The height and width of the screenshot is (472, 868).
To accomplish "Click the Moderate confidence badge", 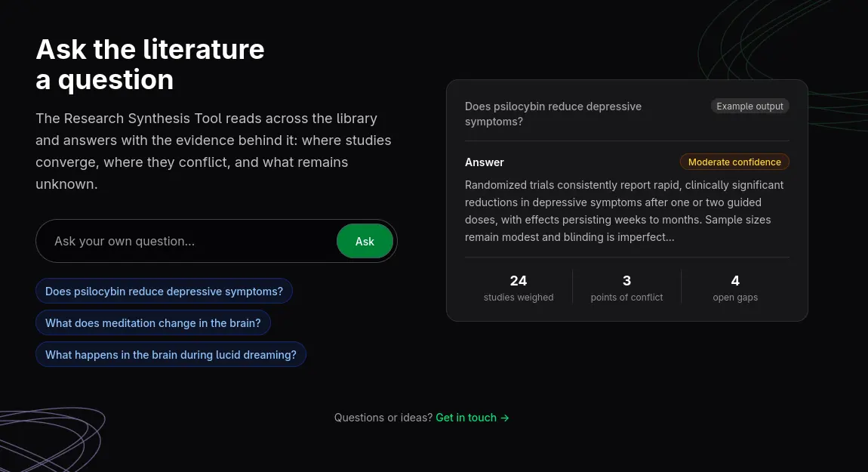I will (x=734, y=162).
